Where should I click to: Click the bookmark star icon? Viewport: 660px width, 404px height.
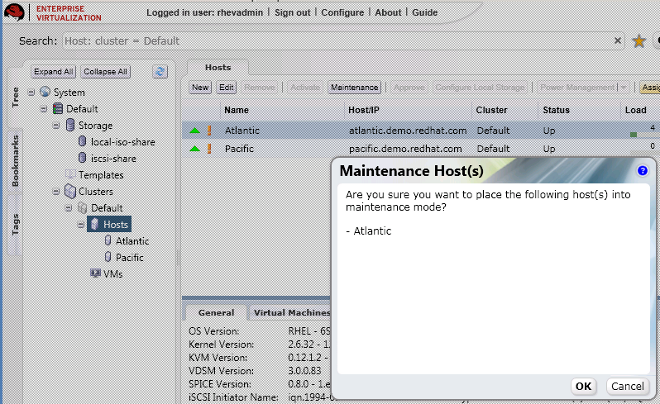coord(639,41)
